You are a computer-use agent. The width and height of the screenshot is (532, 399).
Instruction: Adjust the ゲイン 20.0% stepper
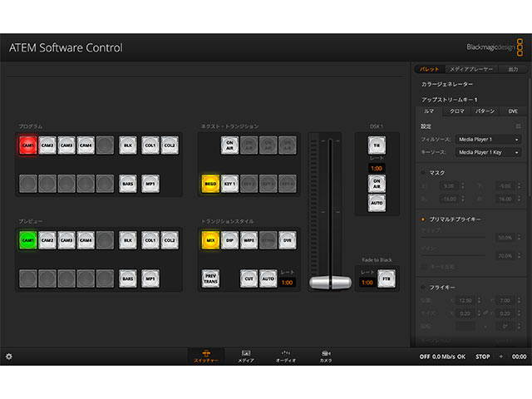[x=519, y=256]
